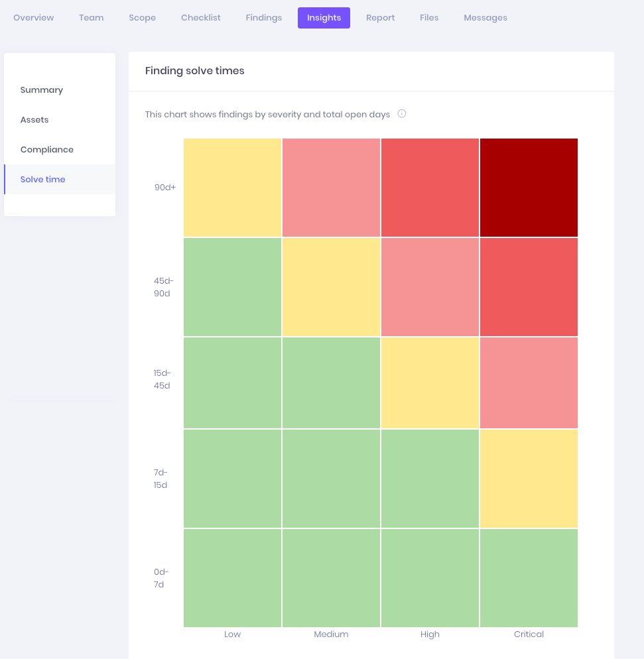Image resolution: width=644 pixels, height=659 pixels.
Task: Select the Medium 45d-90d yellow cell
Action: pyautogui.click(x=331, y=287)
